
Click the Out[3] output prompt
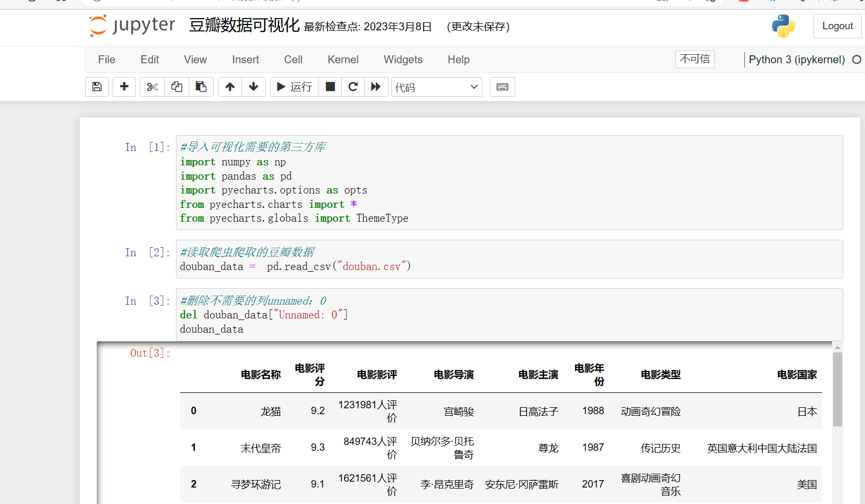150,353
